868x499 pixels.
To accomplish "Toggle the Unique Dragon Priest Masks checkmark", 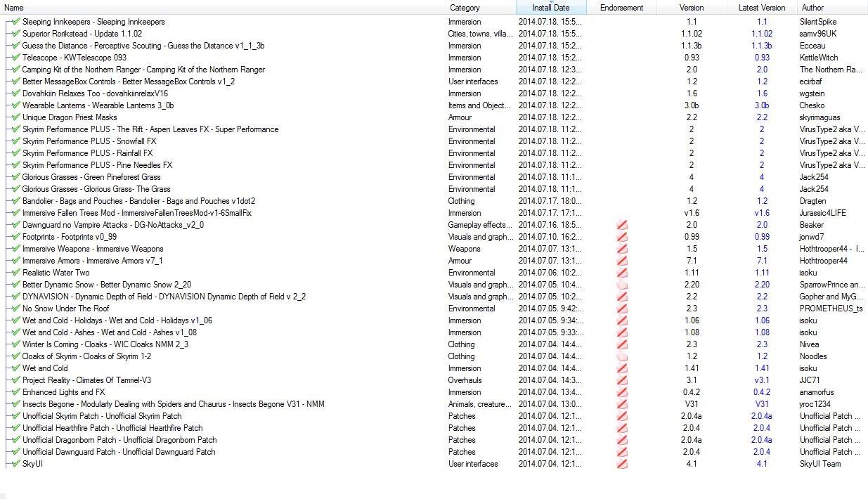I will (16, 117).
